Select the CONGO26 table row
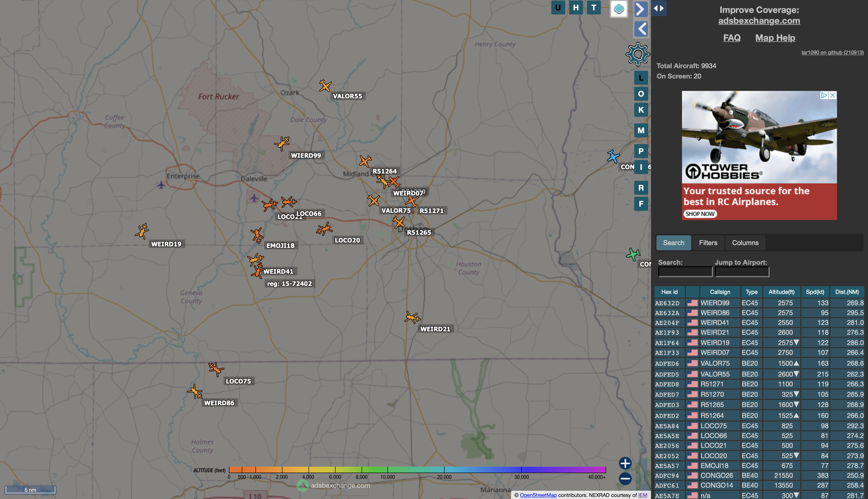The width and height of the screenshot is (868, 499). [759, 476]
